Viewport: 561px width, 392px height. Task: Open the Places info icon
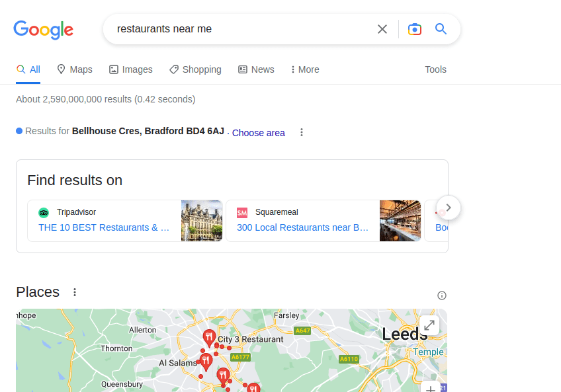(442, 295)
